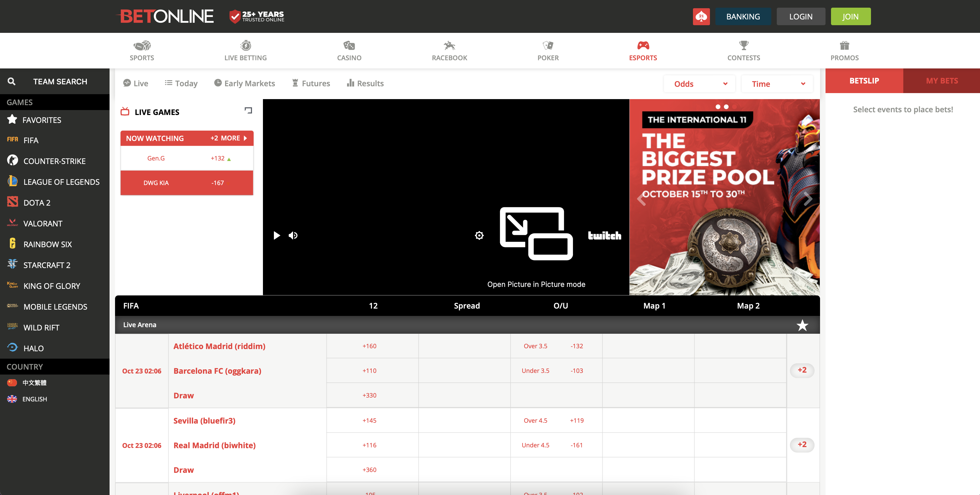This screenshot has width=980, height=495.
Task: Open video player settings gear
Action: pyautogui.click(x=479, y=236)
